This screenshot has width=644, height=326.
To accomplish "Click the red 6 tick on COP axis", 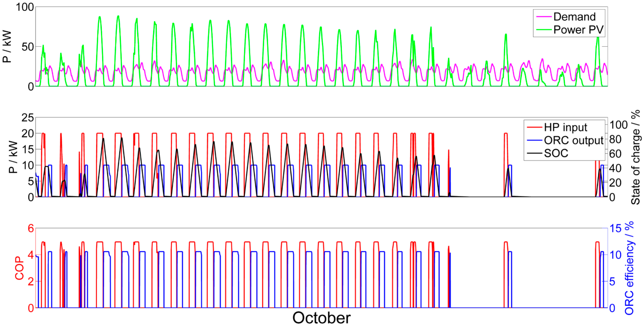I will [x=31, y=228].
